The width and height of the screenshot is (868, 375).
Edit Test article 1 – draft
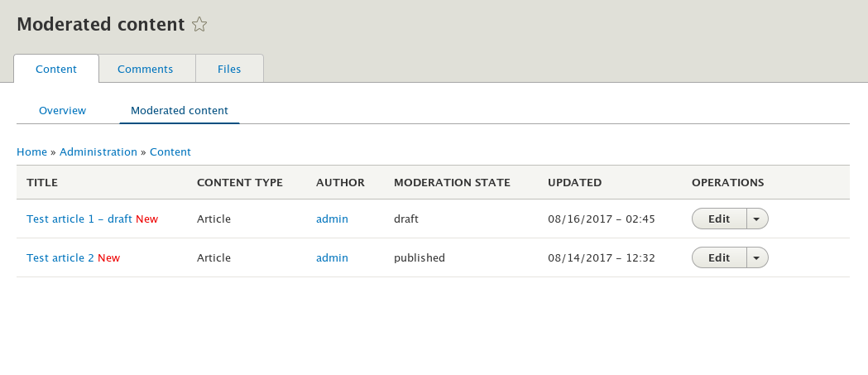[x=719, y=219]
